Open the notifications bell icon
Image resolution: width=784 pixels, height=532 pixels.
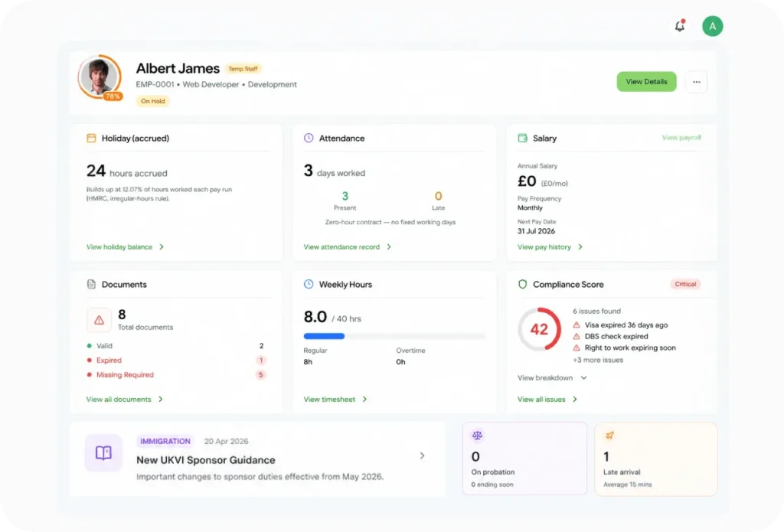point(680,26)
